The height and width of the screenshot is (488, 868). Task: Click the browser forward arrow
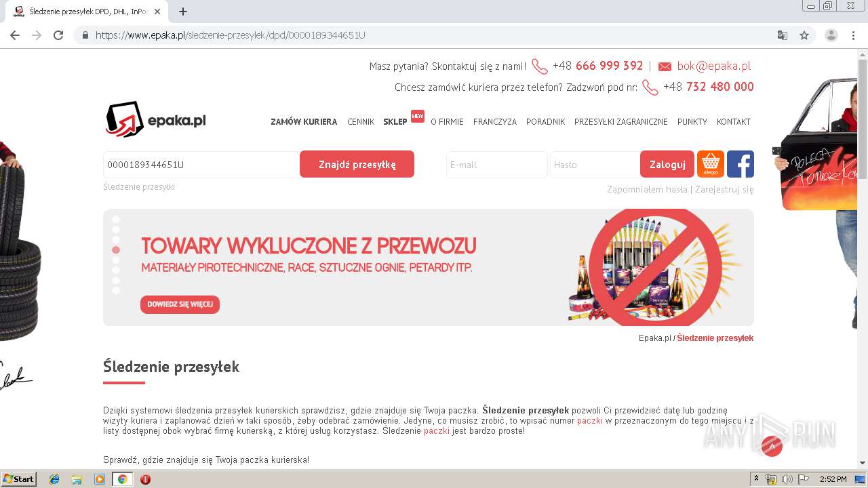coord(37,35)
